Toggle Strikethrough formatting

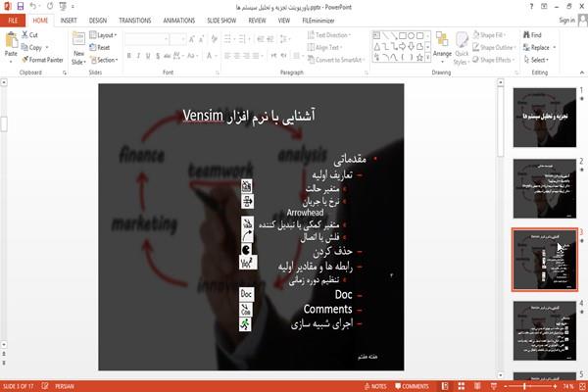coord(167,56)
